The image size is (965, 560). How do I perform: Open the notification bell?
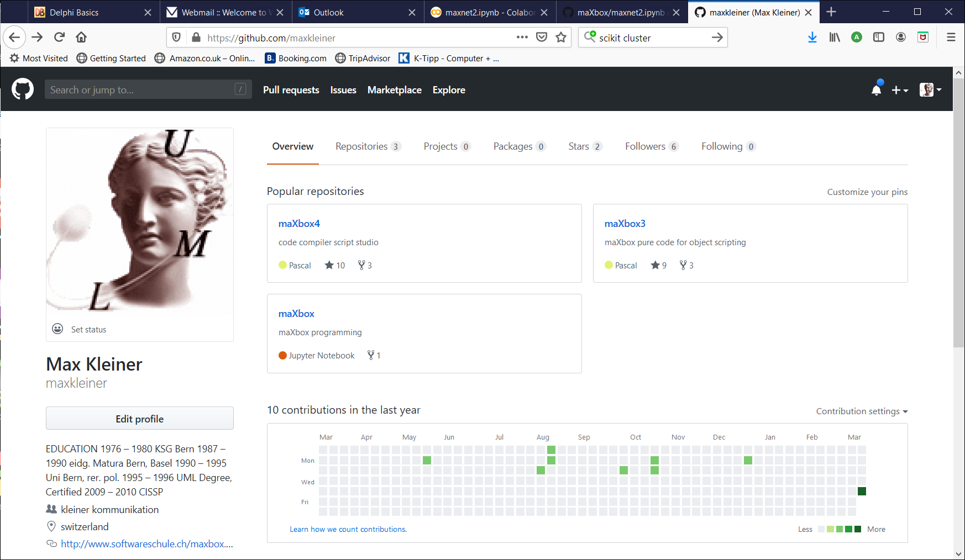[877, 89]
